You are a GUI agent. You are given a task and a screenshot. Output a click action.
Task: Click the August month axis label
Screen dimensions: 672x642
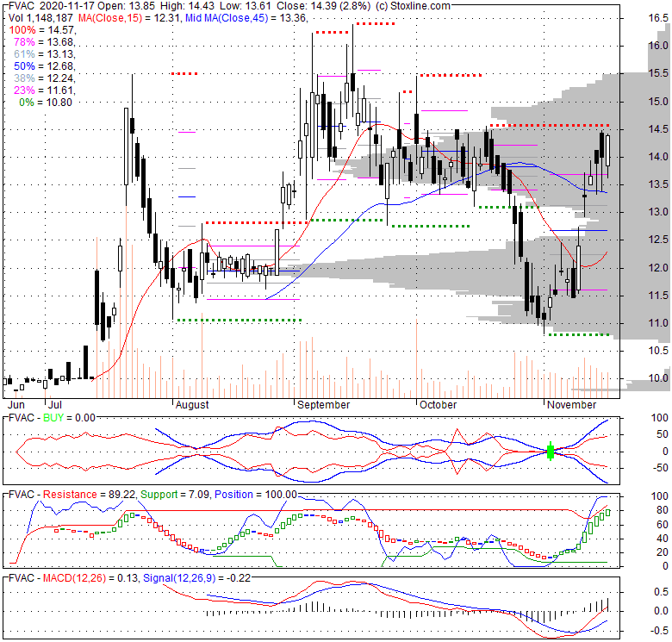click(192, 405)
